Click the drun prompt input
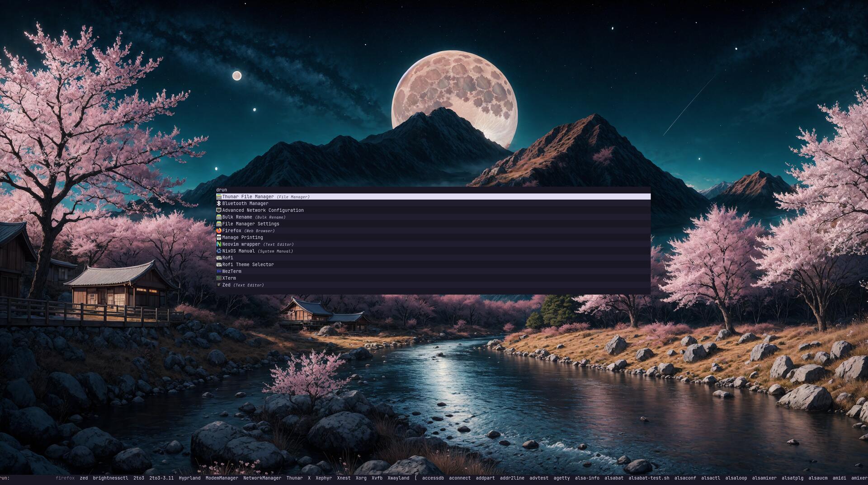Image resolution: width=868 pixels, height=485 pixels. pos(433,190)
